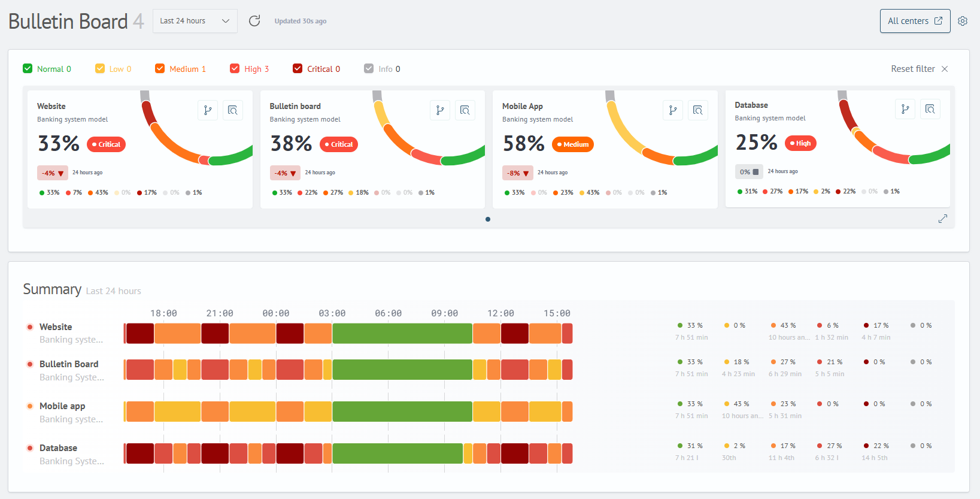Select the Bulletin Board 4 page title
980x499 pixels.
pyautogui.click(x=77, y=22)
